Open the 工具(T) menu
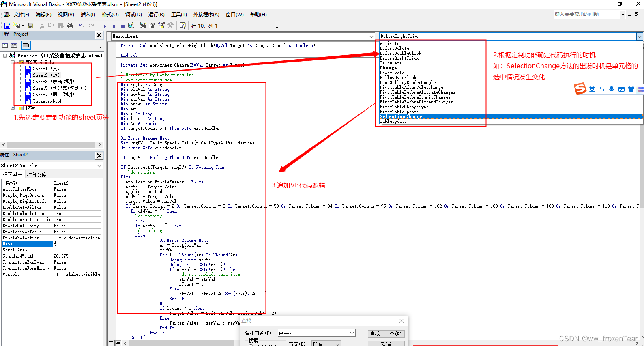The height and width of the screenshot is (346, 644). [179, 15]
